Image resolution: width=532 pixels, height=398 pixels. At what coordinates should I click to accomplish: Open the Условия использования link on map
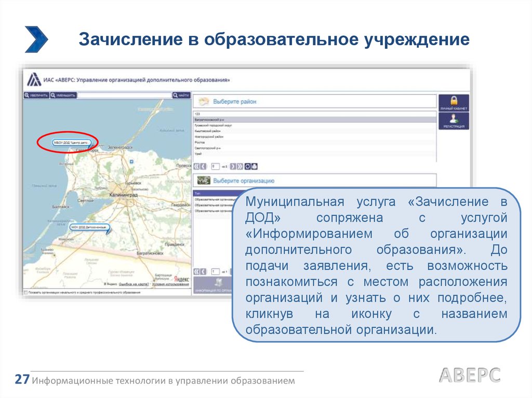coord(170,284)
